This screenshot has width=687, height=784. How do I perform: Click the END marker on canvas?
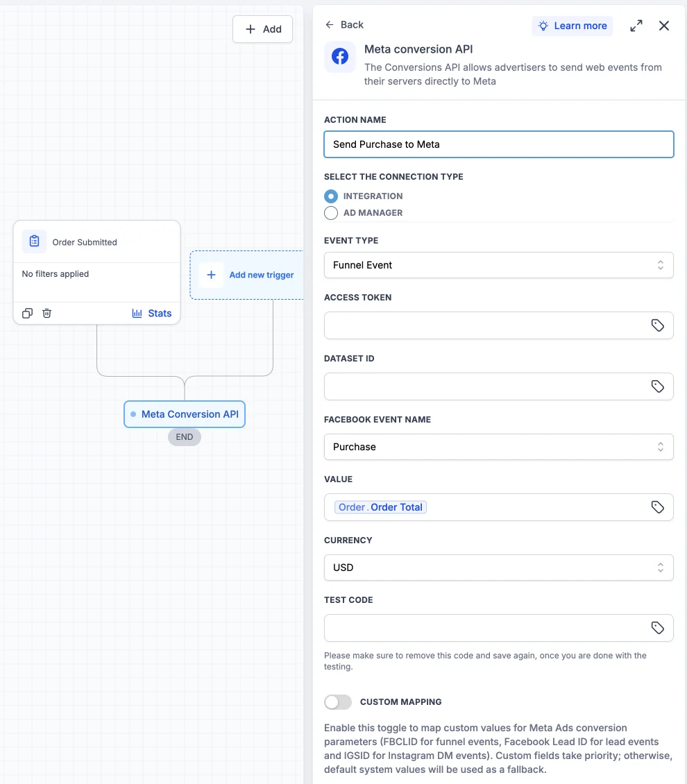point(185,437)
